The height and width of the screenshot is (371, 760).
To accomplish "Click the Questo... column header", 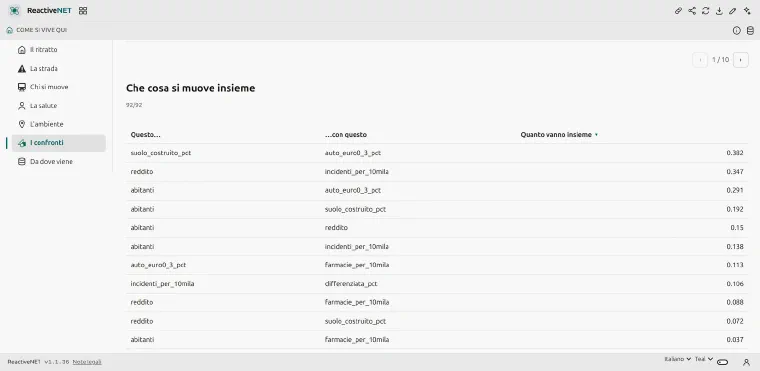I will [145, 135].
